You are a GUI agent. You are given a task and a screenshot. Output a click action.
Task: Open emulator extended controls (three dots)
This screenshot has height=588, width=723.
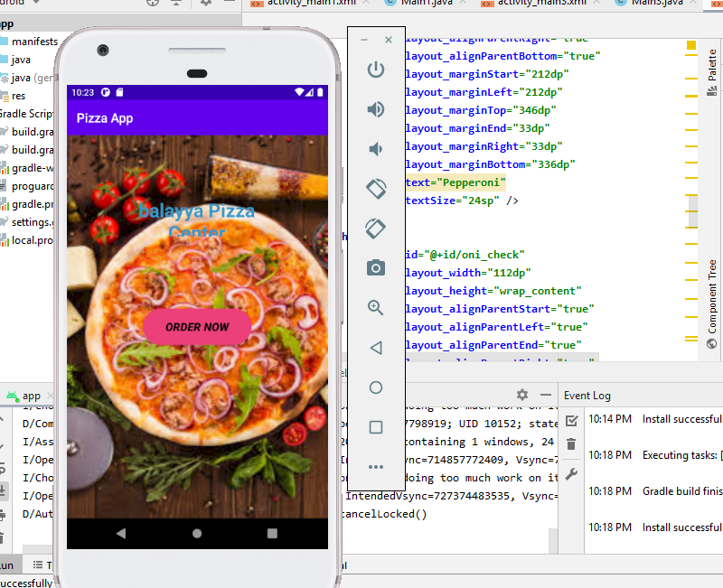click(x=376, y=467)
